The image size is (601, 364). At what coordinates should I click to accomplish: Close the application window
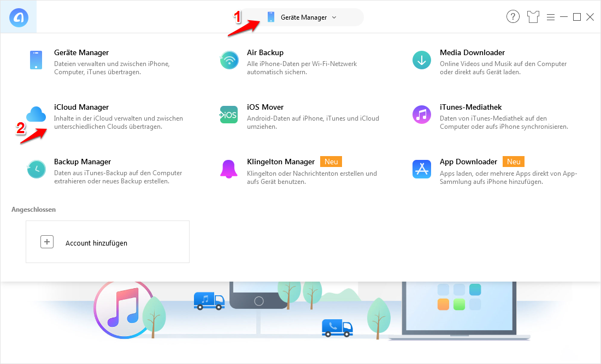590,17
